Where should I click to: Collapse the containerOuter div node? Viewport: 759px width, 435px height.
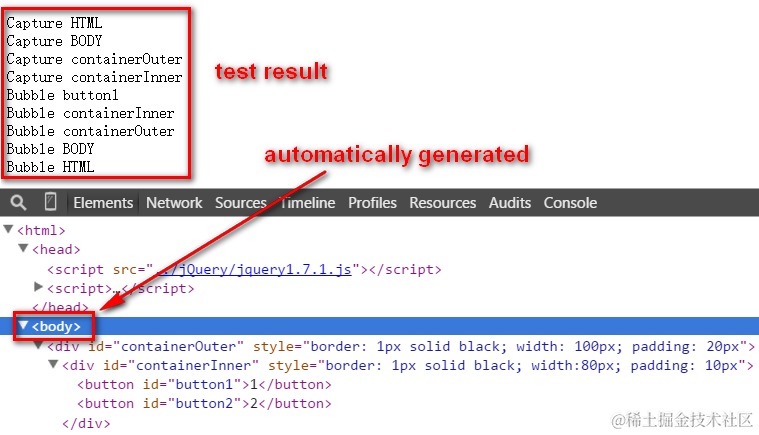pos(38,345)
